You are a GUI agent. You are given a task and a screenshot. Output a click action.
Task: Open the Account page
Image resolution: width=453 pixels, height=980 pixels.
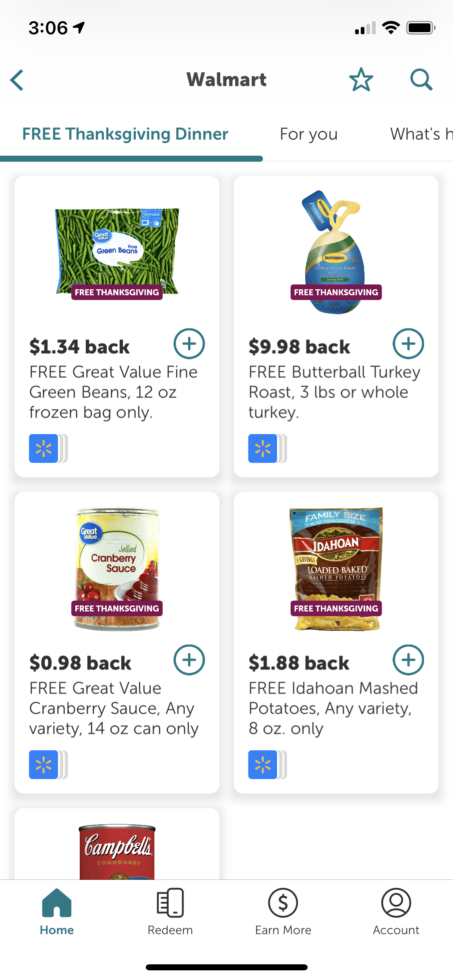pyautogui.click(x=396, y=912)
